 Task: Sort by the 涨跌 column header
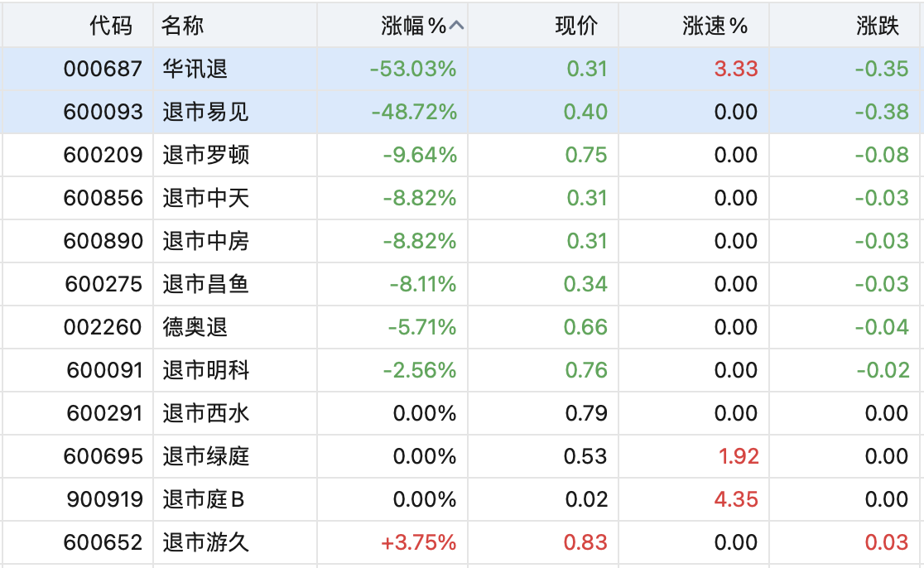(x=878, y=26)
